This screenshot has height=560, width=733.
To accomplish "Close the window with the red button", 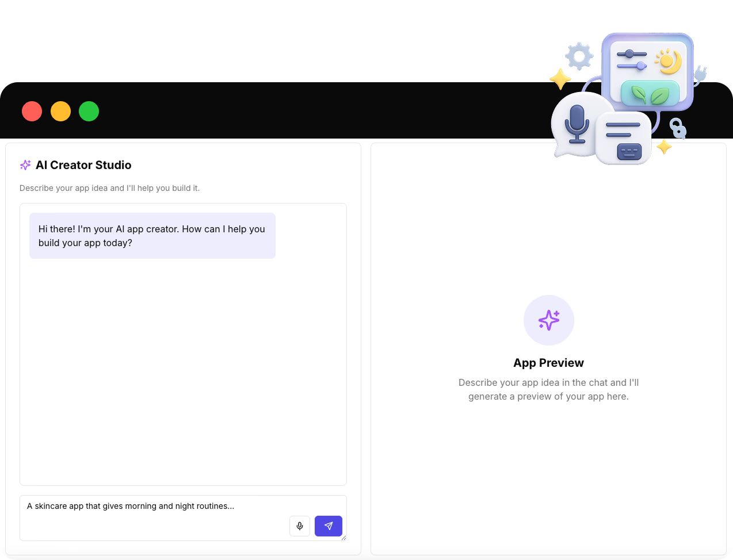I will point(32,111).
